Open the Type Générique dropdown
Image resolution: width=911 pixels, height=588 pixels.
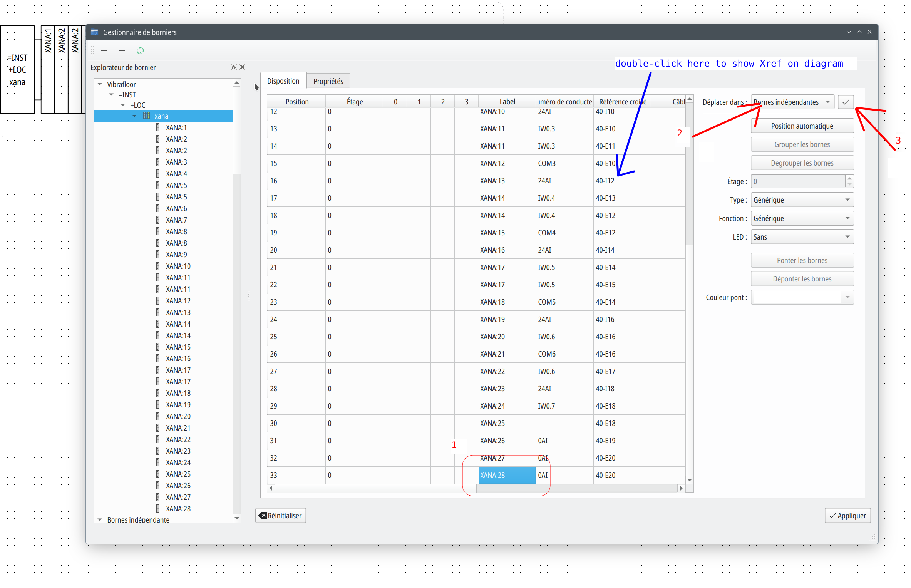click(x=802, y=200)
